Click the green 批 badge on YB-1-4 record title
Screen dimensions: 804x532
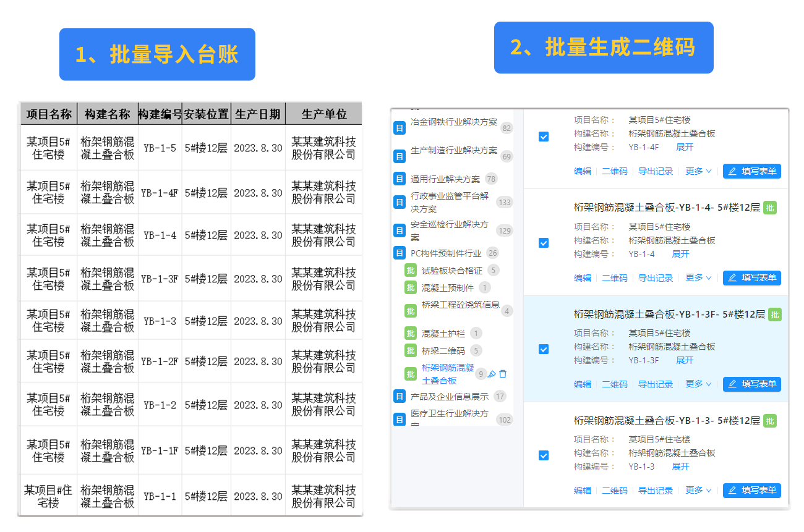(x=769, y=208)
